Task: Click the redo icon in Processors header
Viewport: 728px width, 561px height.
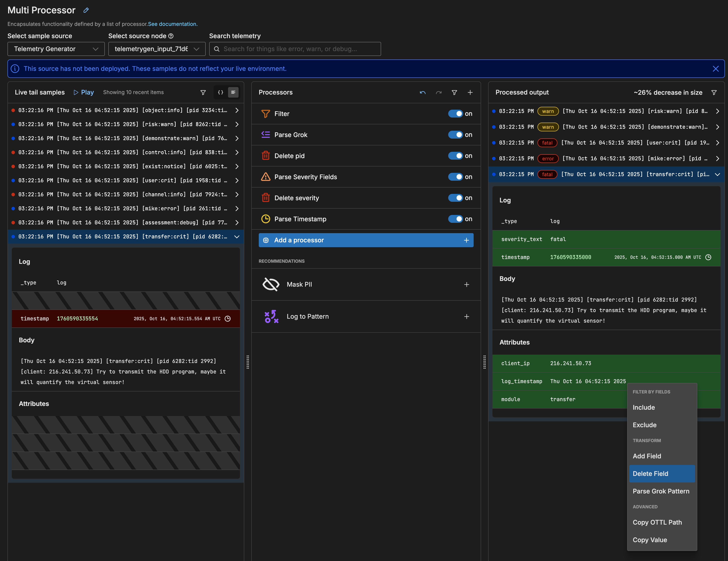Action: tap(439, 92)
